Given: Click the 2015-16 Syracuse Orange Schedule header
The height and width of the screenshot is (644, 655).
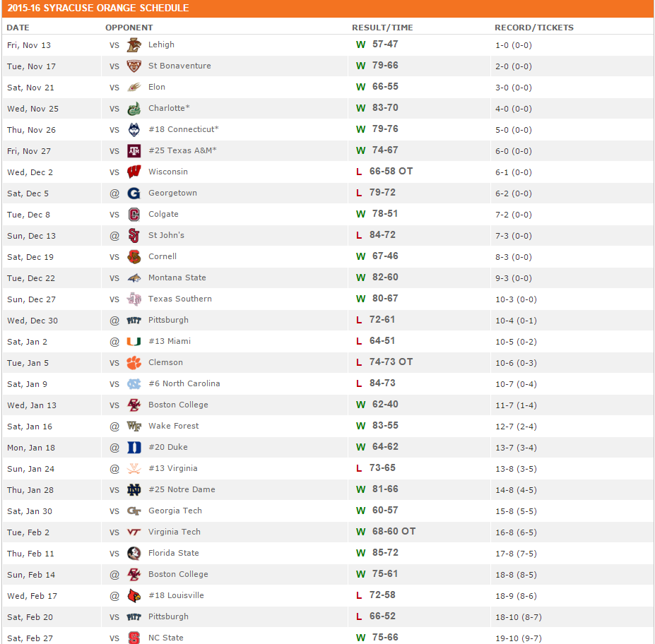Looking at the screenshot, I should point(98,8).
